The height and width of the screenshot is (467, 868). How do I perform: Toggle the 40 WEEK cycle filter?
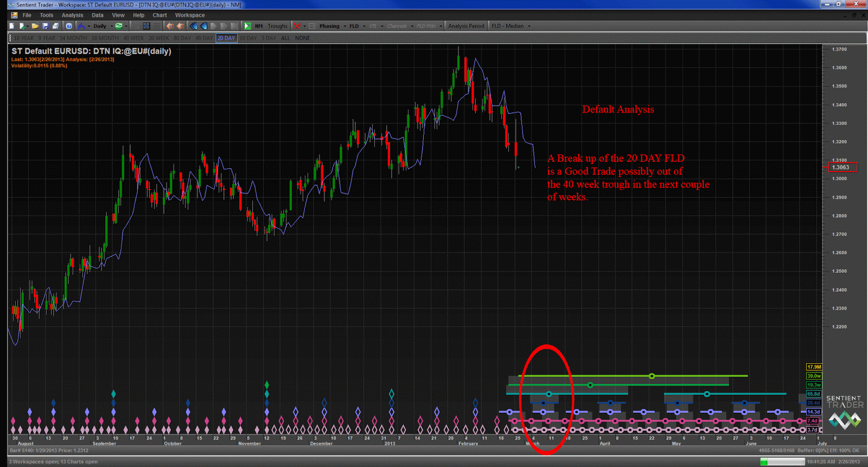point(133,38)
